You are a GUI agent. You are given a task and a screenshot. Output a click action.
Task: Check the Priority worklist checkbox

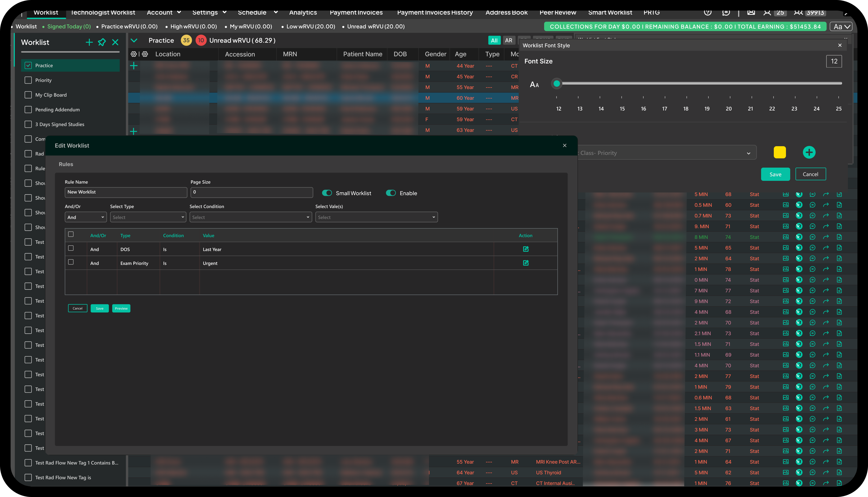[x=28, y=80]
